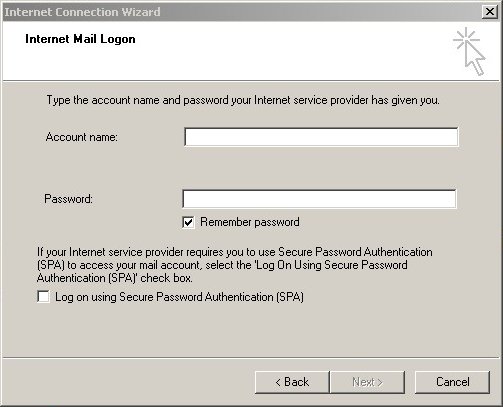Click the instruction text about Internet service provider
Viewport: 503px width, 407px height.
[243, 100]
